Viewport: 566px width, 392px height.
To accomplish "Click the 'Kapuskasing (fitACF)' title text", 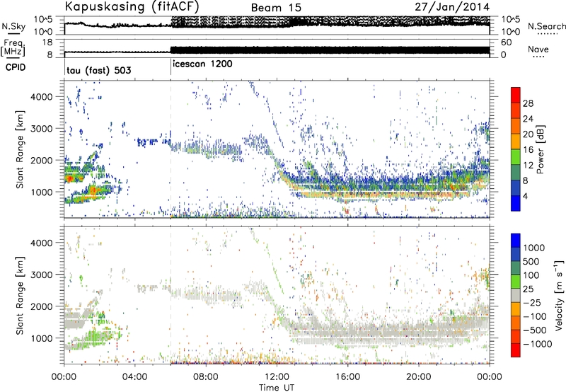I will pyautogui.click(x=132, y=7).
